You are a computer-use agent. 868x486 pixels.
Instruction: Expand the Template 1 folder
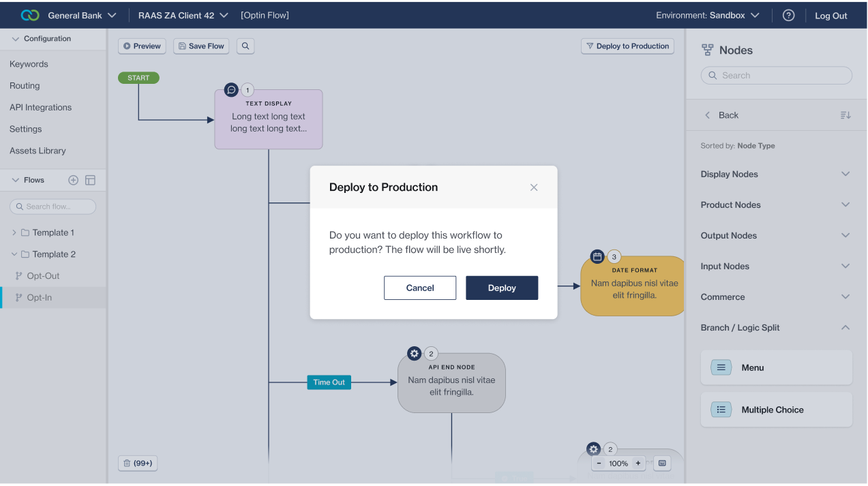(x=14, y=232)
